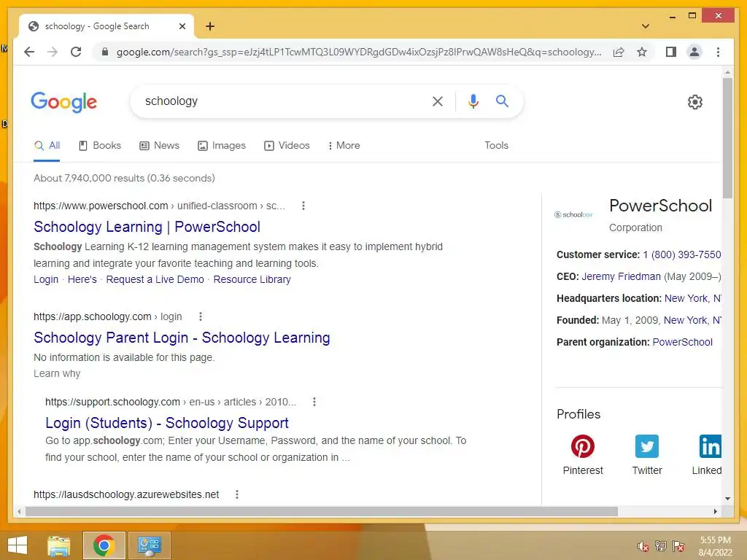Select the All results tab

click(47, 146)
